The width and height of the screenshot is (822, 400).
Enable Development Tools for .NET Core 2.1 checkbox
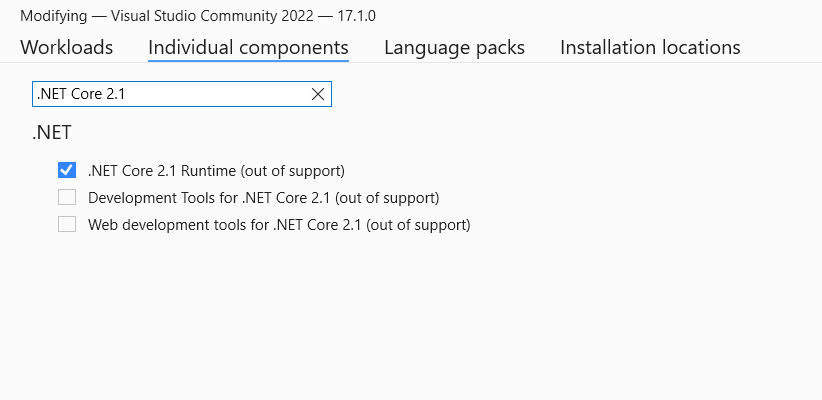(x=67, y=197)
